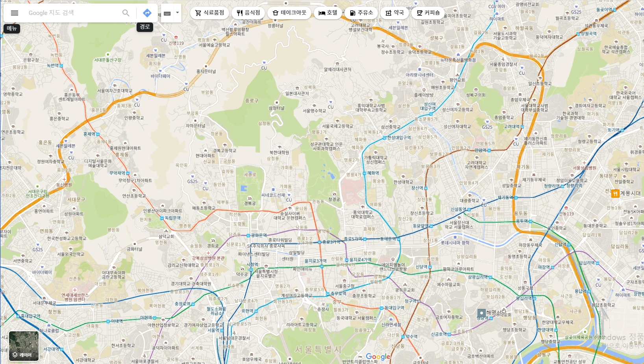Click 약수역 subway station icon
This screenshot has height=364, width=644.
[x=403, y=337]
